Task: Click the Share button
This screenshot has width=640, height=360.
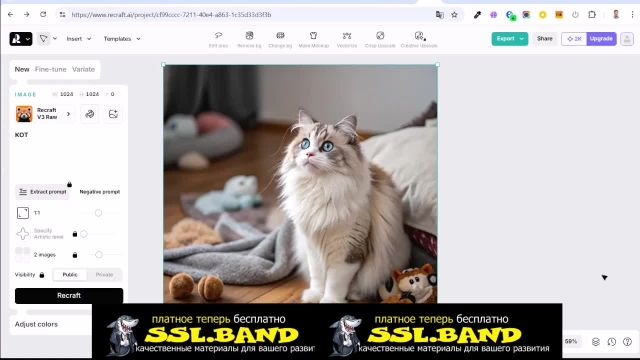Action: (x=544, y=39)
